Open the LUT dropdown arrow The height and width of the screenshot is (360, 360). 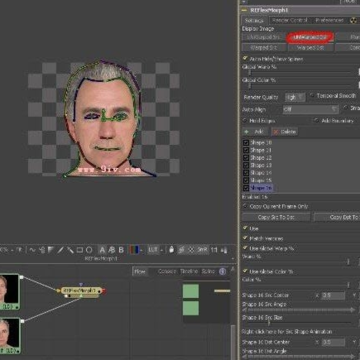click(162, 250)
